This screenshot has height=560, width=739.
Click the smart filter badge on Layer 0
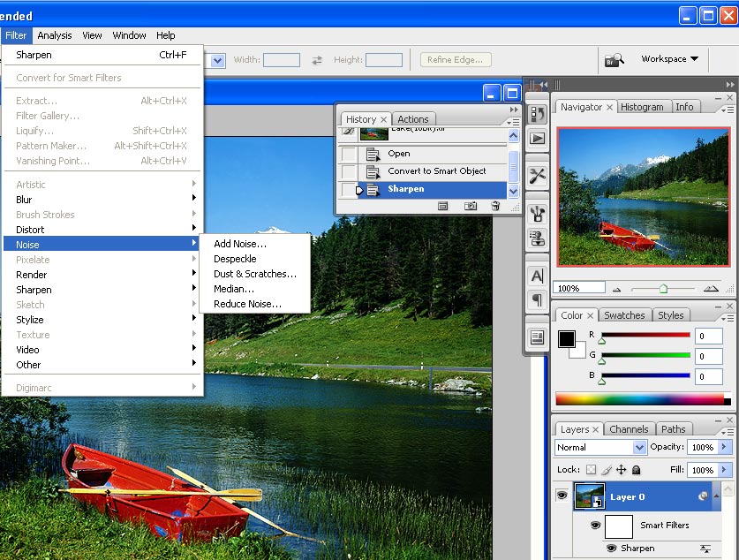[703, 496]
